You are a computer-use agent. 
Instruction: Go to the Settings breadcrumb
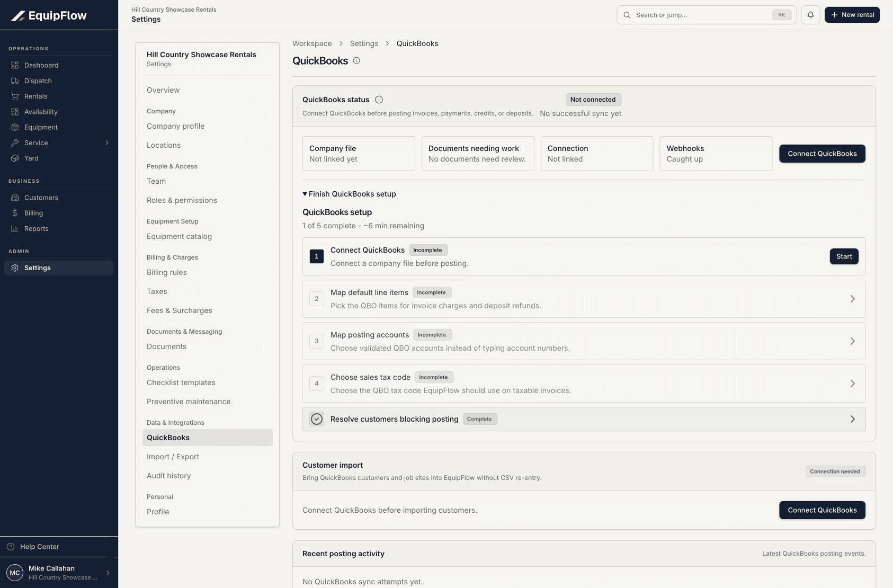tap(364, 43)
